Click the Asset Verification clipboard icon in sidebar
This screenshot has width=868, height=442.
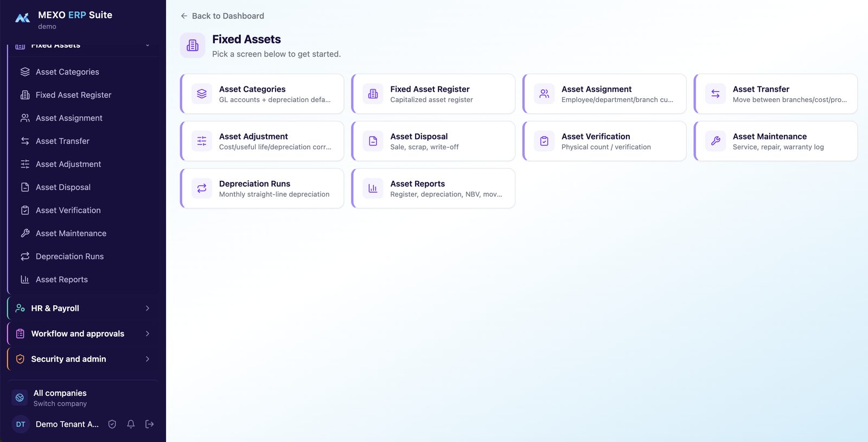25,210
